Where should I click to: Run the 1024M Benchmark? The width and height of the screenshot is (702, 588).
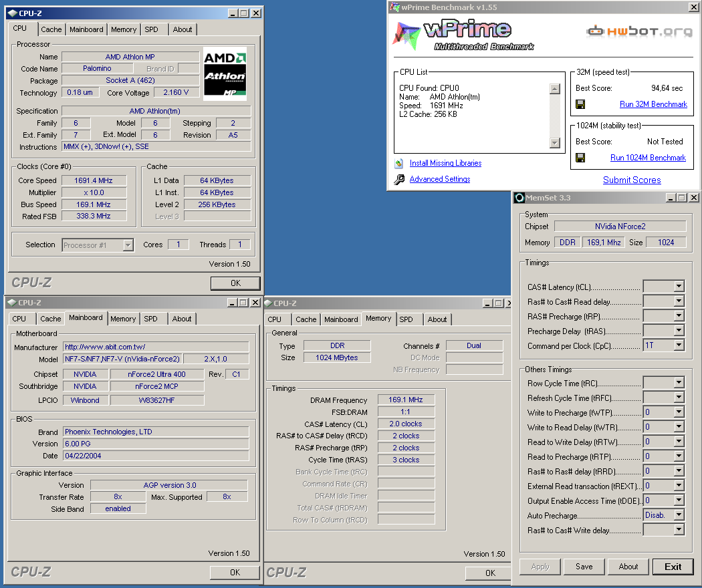point(648,158)
